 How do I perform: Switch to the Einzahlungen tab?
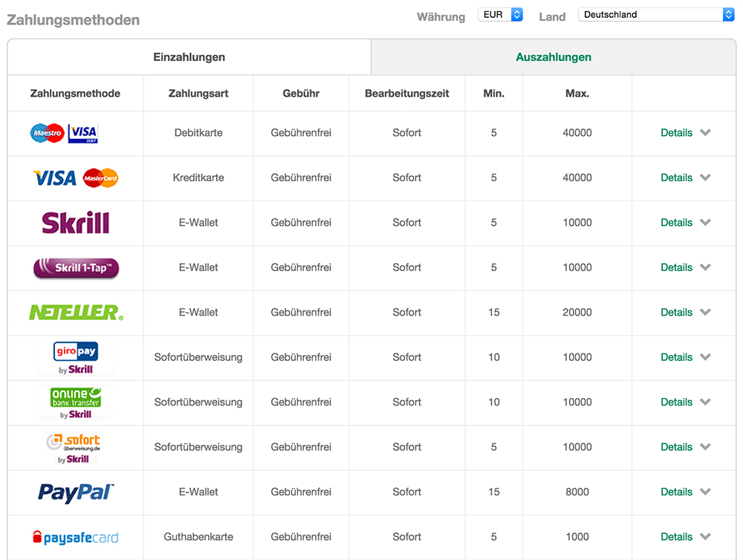tap(189, 57)
